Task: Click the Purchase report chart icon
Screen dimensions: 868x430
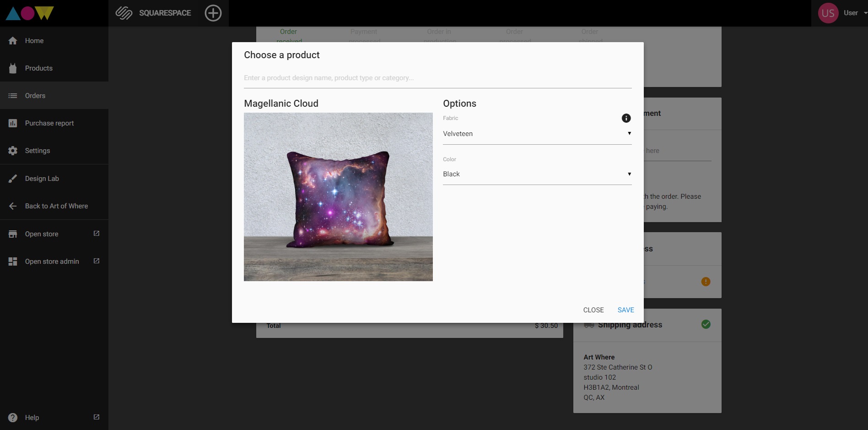Action: [13, 123]
